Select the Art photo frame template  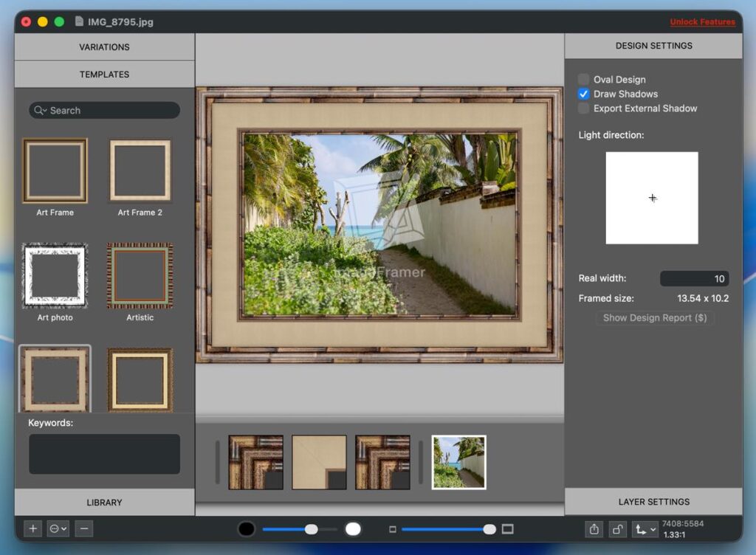[55, 276]
